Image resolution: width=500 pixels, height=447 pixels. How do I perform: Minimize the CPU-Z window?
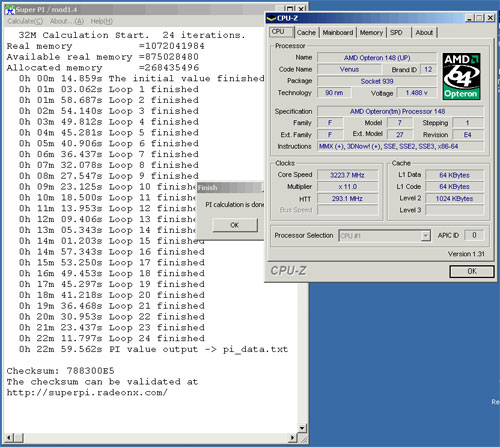(469, 18)
